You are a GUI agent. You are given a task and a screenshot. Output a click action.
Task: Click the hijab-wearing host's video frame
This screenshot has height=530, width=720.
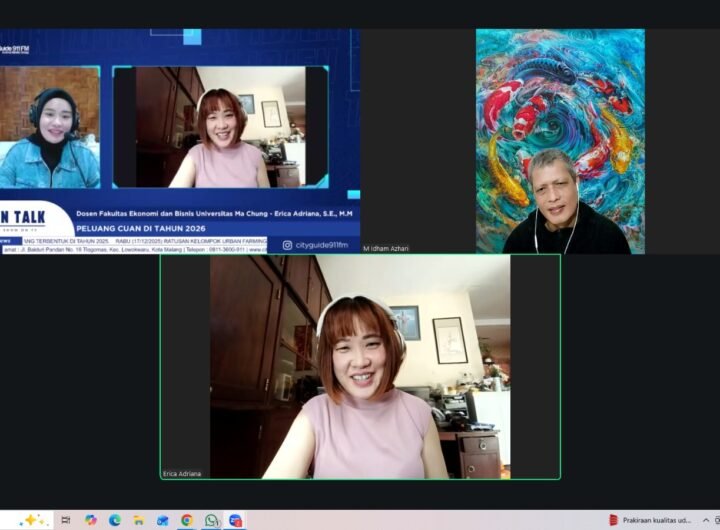[50, 128]
